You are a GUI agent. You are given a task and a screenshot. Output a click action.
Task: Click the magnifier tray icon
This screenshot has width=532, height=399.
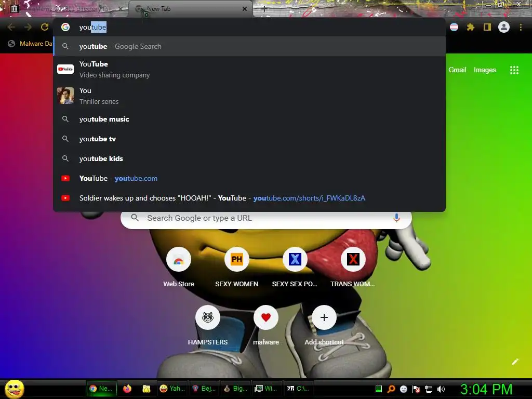tap(391, 389)
